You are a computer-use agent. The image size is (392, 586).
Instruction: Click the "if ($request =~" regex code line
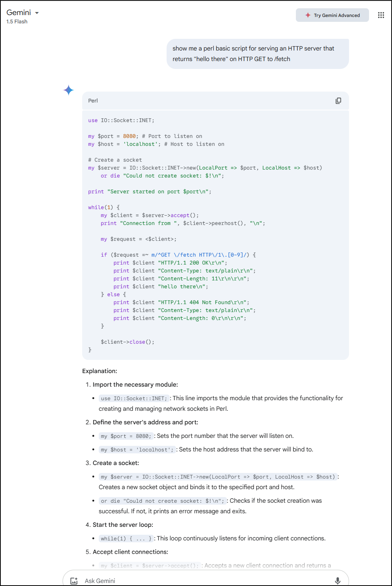point(178,255)
